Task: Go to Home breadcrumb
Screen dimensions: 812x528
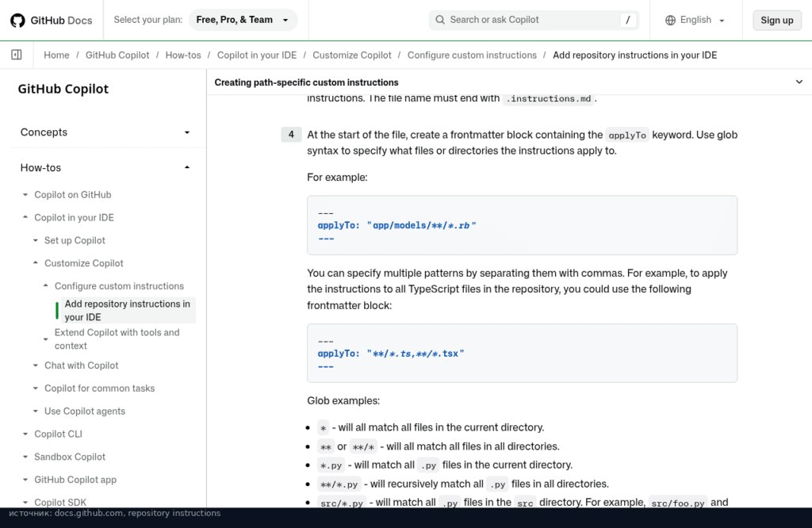Action: pos(56,55)
